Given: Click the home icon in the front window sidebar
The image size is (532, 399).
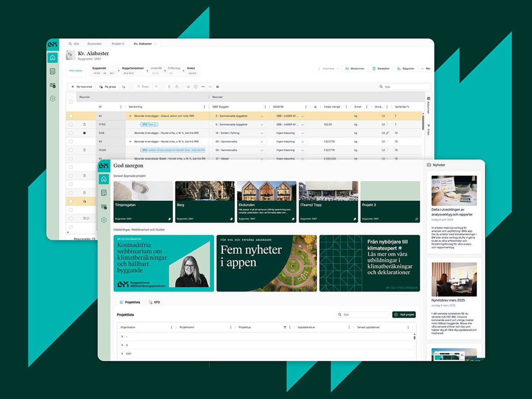Looking at the screenshot, I should (x=104, y=179).
